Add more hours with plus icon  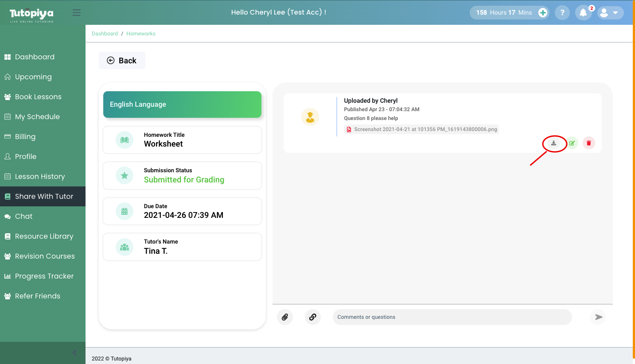543,13
